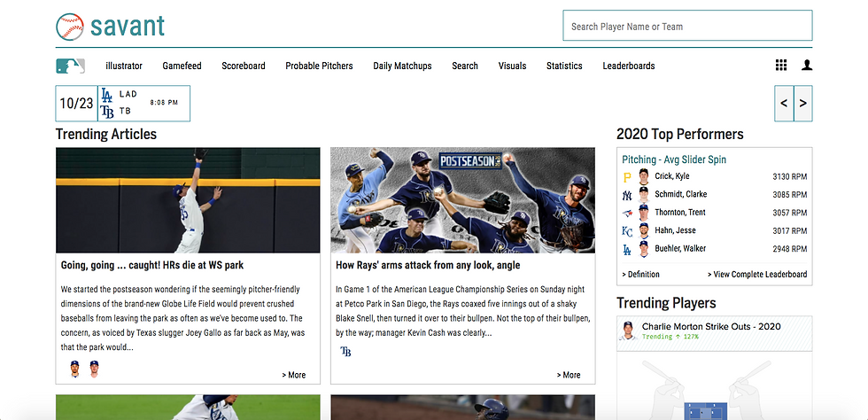
Task: Open Charlie Morton Strike Outs - 2020
Action: tap(711, 326)
